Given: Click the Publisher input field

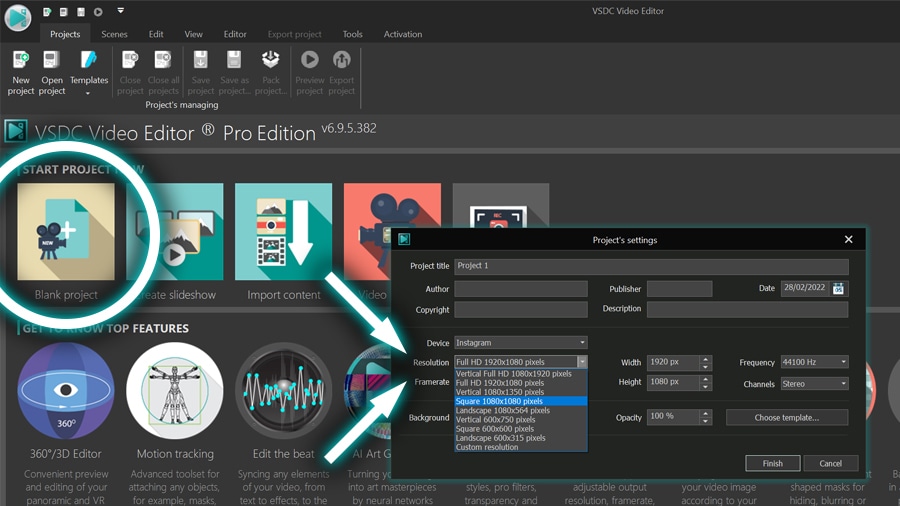Looking at the screenshot, I should tap(679, 289).
